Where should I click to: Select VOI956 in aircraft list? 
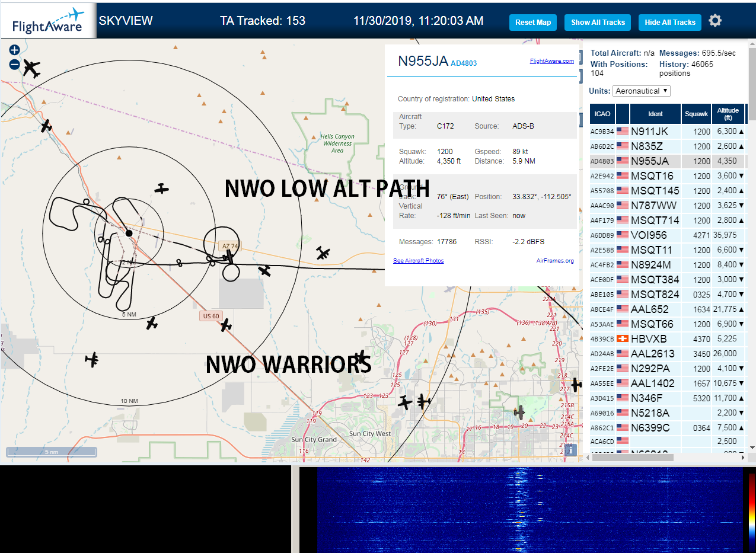667,235
